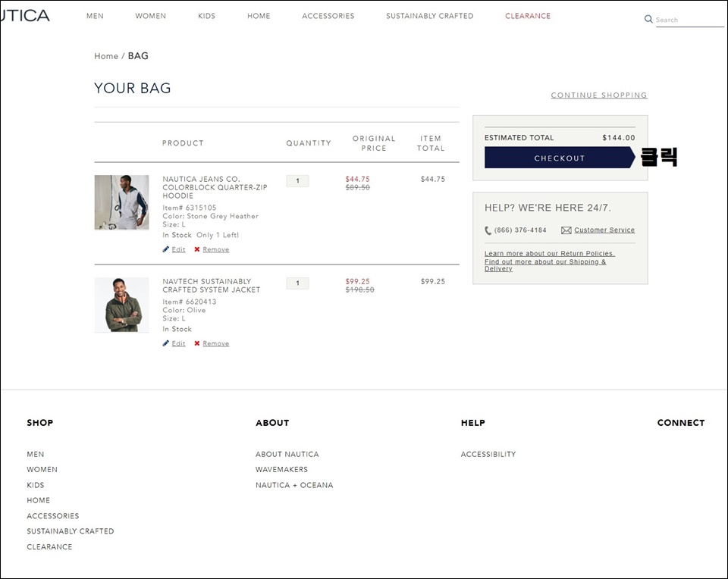Click the Item# 6620413 text
Image resolution: width=728 pixels, height=579 pixels.
[190, 302]
